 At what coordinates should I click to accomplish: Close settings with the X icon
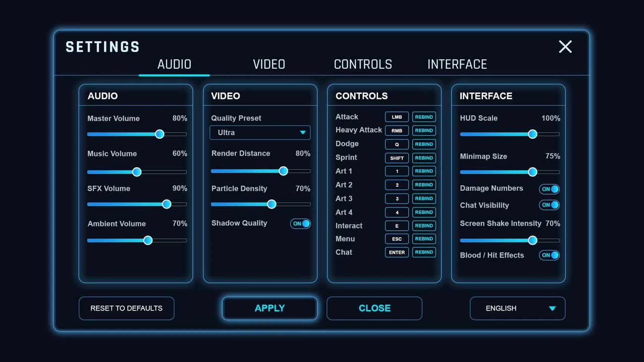pyautogui.click(x=565, y=47)
